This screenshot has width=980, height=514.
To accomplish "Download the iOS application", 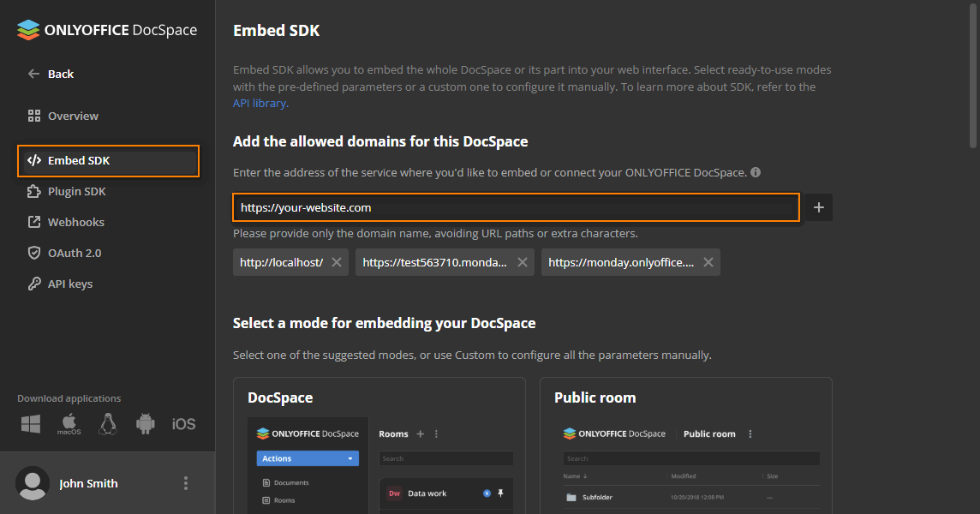I will point(183,424).
